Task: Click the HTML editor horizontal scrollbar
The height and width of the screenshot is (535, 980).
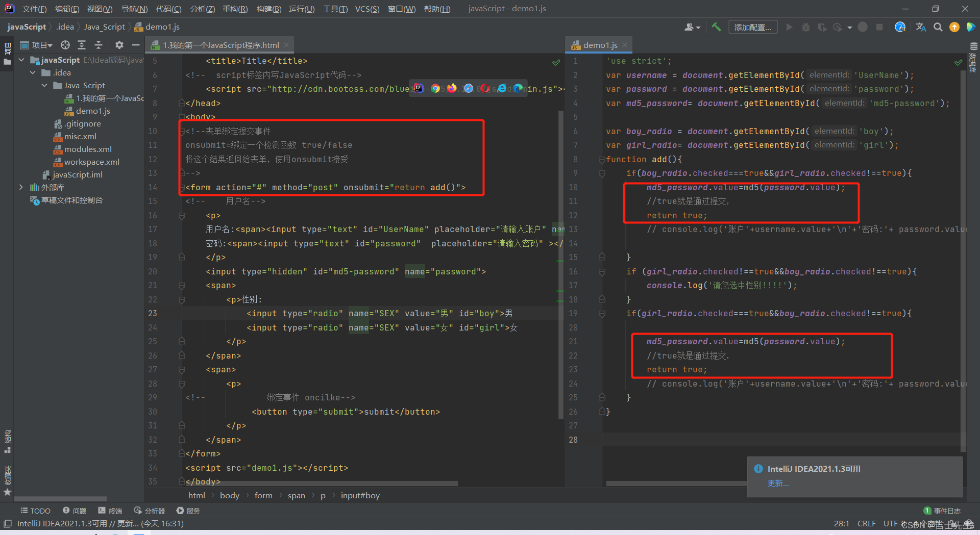Action: (321, 483)
